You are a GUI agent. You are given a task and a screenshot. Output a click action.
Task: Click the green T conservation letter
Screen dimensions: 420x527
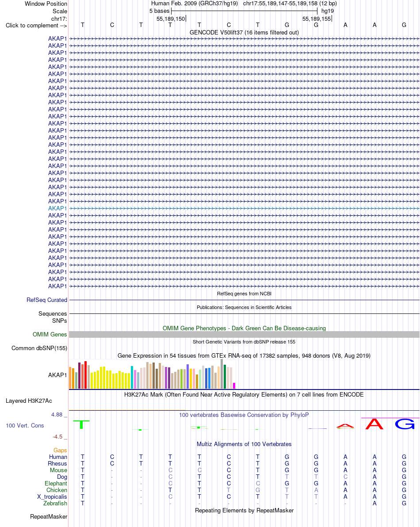pyautogui.click(x=81, y=424)
